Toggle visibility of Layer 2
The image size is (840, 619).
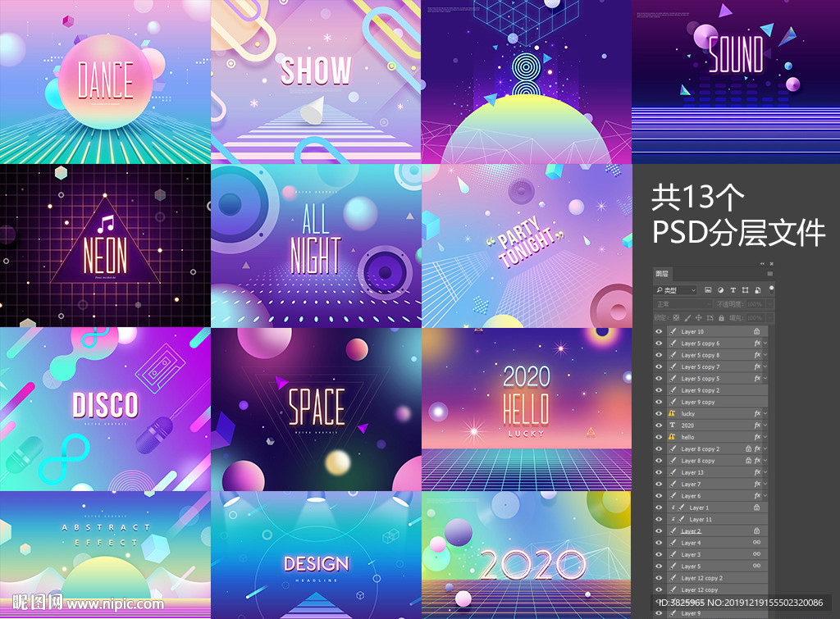[x=659, y=531]
